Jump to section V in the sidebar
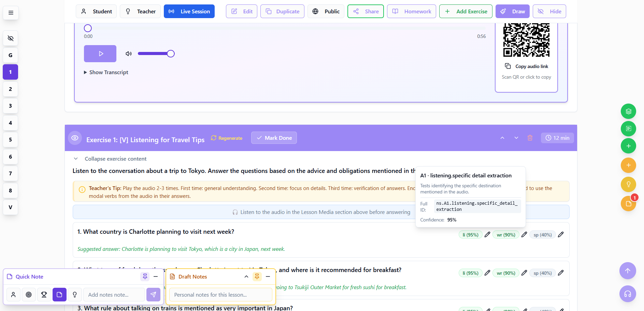644x311 pixels. pos(11,207)
